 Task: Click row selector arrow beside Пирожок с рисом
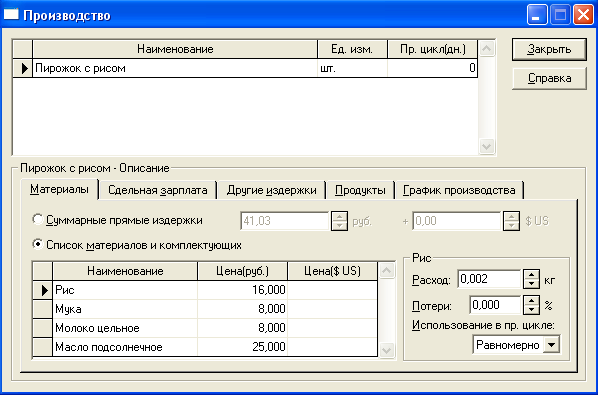coord(23,68)
